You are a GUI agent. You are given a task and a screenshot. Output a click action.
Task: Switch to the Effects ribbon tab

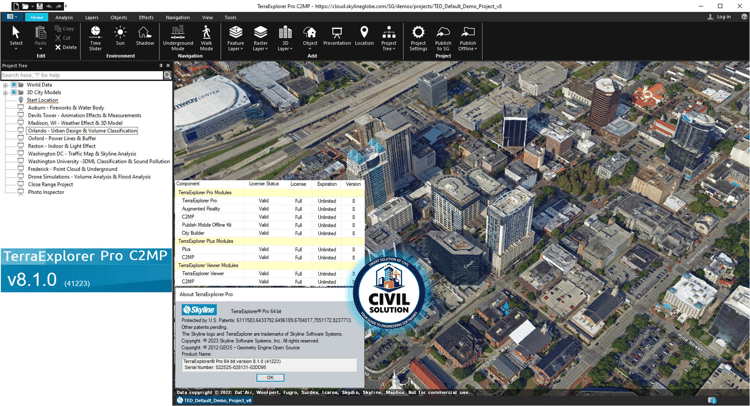point(146,17)
